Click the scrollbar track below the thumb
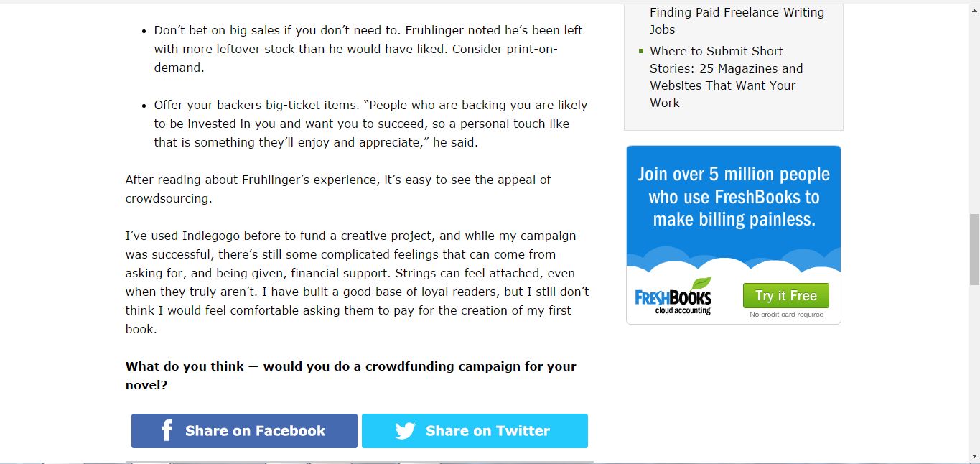This screenshot has width=980, height=464. coord(974,366)
